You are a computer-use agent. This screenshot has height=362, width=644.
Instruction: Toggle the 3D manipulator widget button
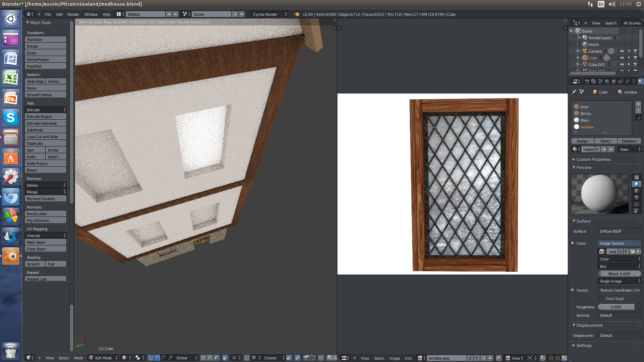(x=150, y=358)
